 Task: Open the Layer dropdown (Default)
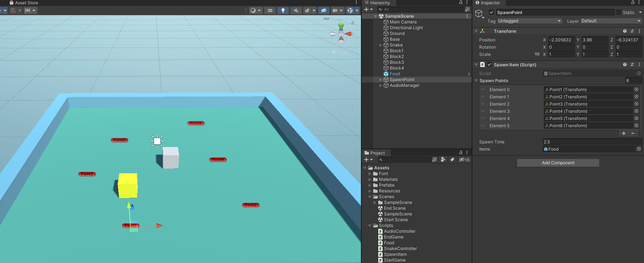click(611, 21)
